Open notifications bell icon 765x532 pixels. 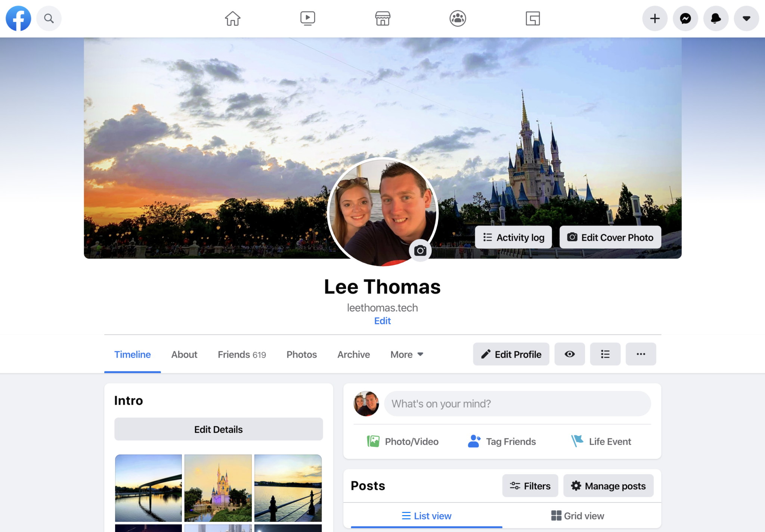pyautogui.click(x=715, y=18)
